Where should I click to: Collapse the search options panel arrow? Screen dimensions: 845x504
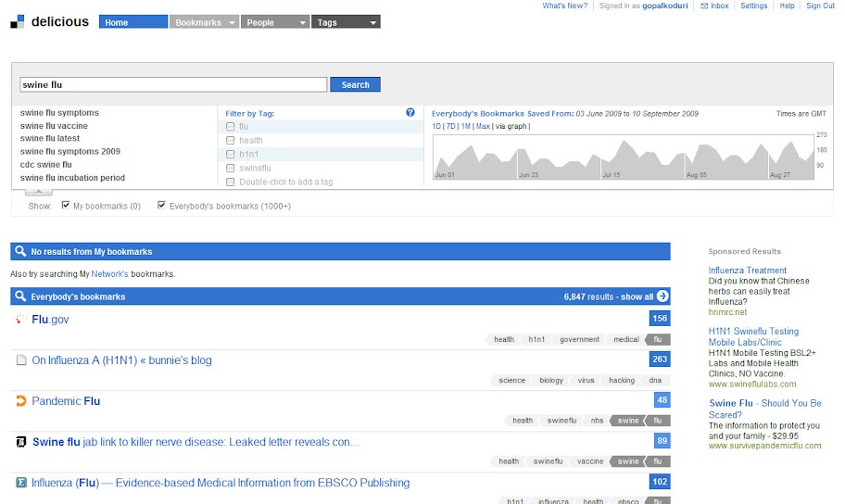tap(38, 192)
